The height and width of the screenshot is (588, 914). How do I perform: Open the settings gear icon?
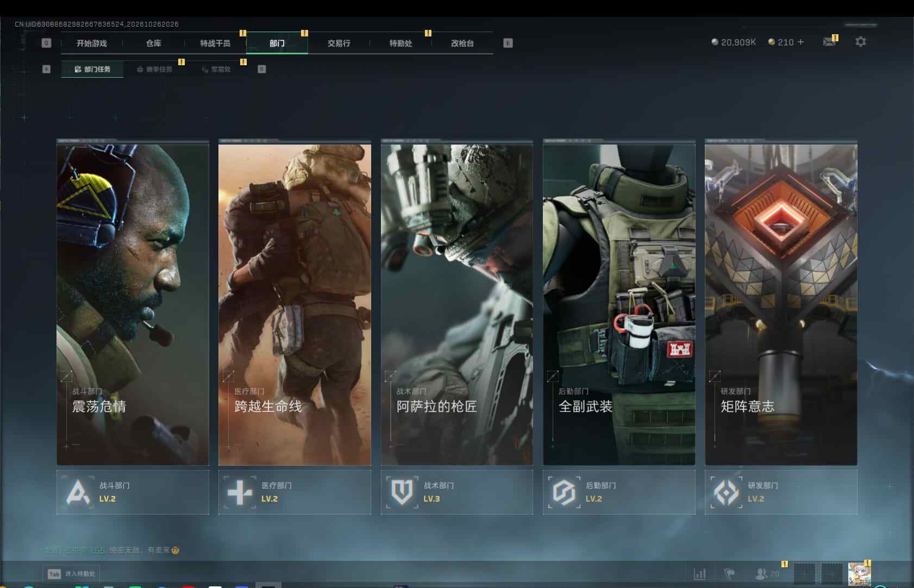(860, 42)
